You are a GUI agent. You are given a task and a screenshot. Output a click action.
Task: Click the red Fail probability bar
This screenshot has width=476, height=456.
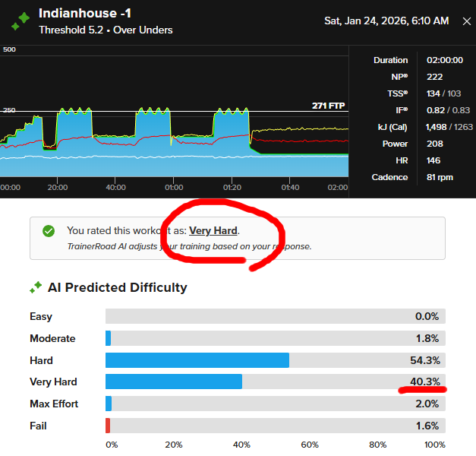[108, 426]
